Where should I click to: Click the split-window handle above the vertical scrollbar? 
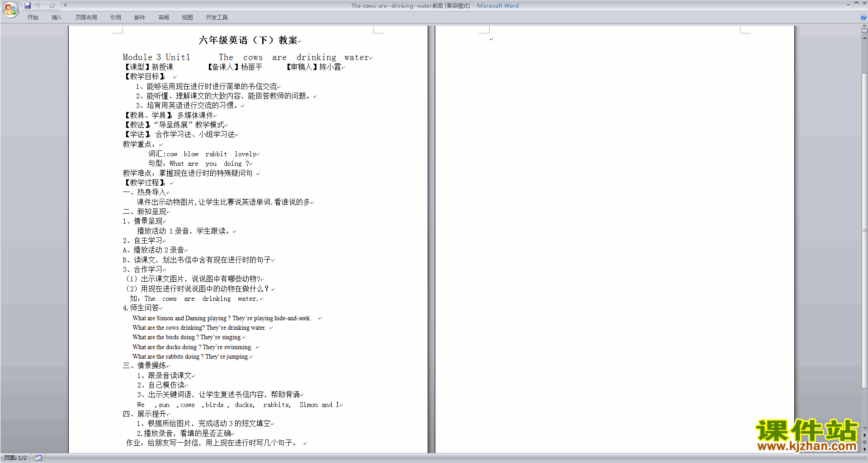865,26
